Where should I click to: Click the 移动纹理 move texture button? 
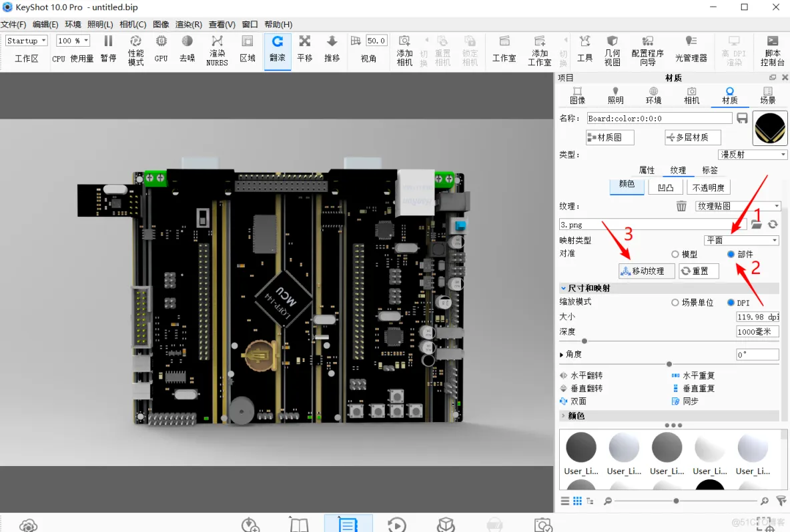(647, 271)
